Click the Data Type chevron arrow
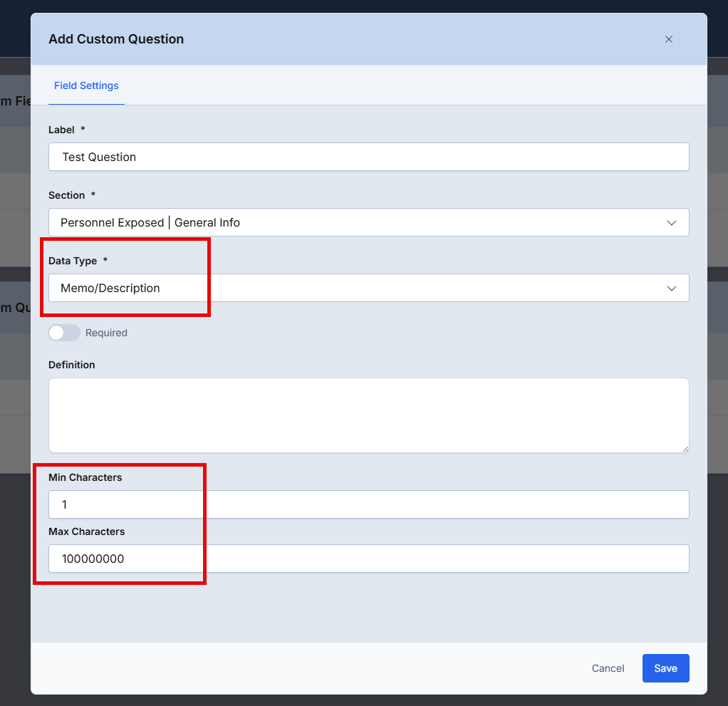Screen dimensions: 728x706 tap(671, 289)
